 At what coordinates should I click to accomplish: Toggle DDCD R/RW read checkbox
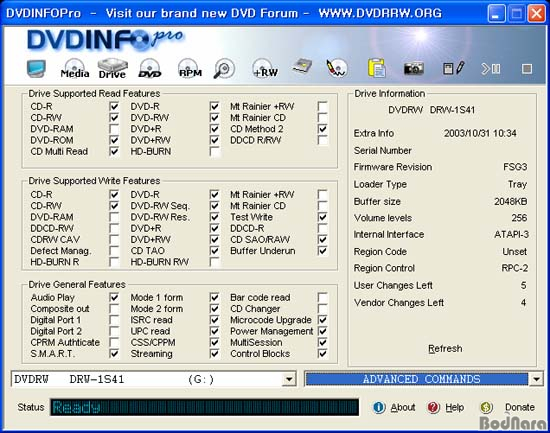(322, 140)
